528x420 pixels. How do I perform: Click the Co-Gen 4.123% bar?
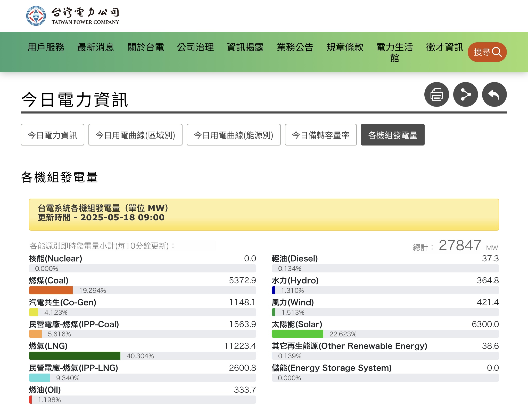coord(143,312)
